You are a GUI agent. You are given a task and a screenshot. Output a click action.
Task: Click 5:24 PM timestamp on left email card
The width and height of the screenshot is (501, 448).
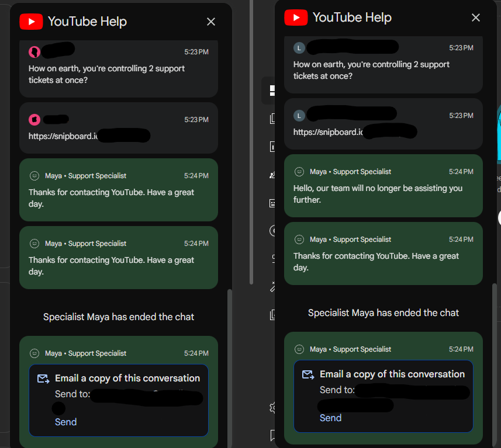(x=196, y=353)
